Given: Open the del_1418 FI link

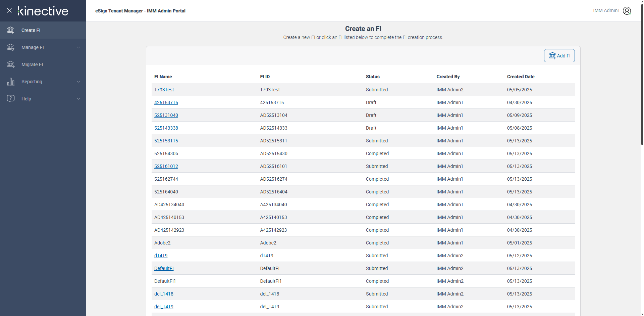Looking at the screenshot, I should point(164,294).
